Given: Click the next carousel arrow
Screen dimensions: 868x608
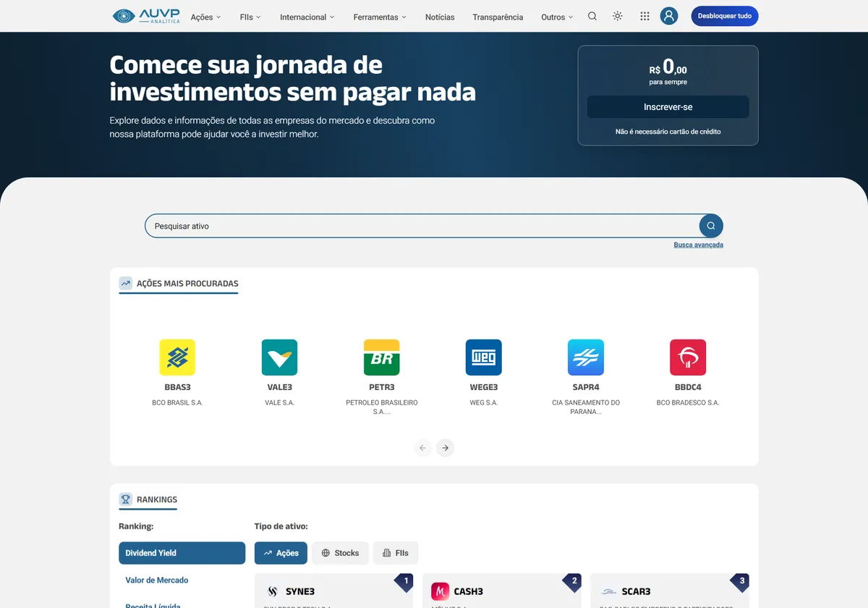Looking at the screenshot, I should pos(446,448).
